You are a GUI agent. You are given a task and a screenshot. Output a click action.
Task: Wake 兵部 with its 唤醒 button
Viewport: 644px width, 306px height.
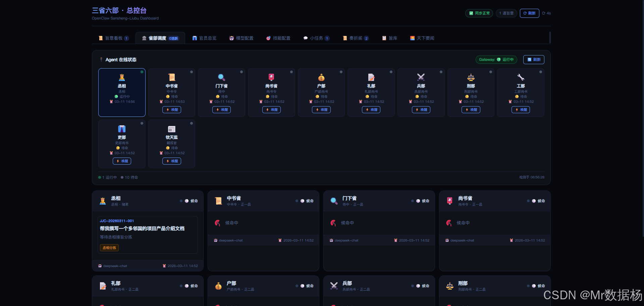(421, 110)
